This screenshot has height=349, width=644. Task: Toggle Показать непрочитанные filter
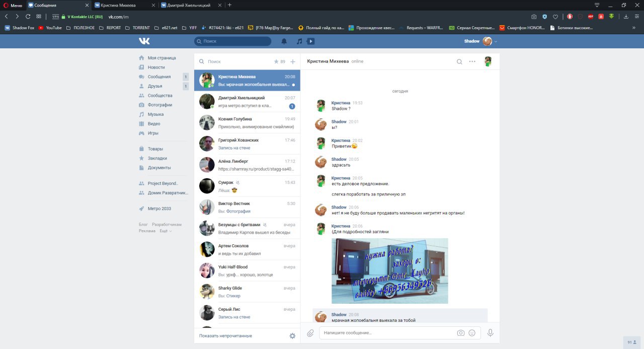225,336
